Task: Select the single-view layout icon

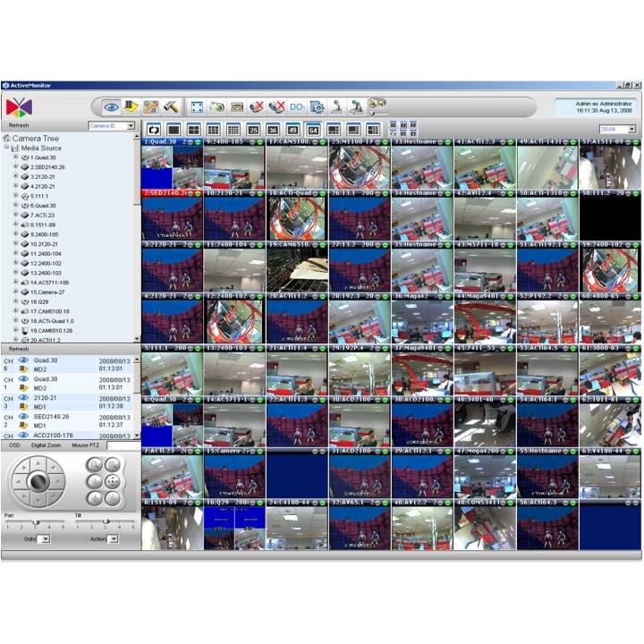Action: (173, 129)
